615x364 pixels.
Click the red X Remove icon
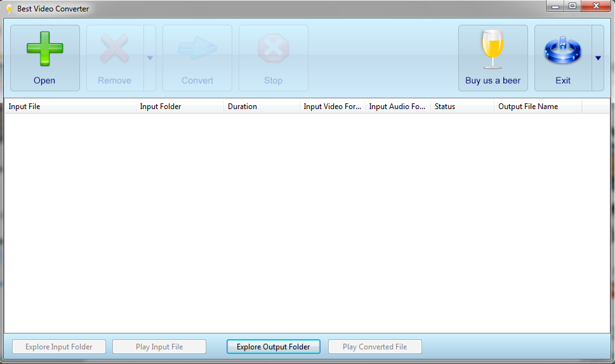[114, 49]
